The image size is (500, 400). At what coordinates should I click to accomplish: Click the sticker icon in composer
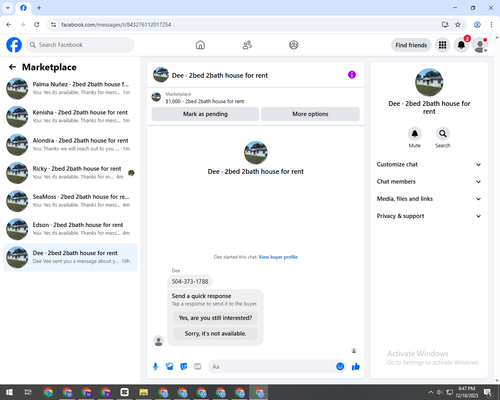(x=184, y=367)
